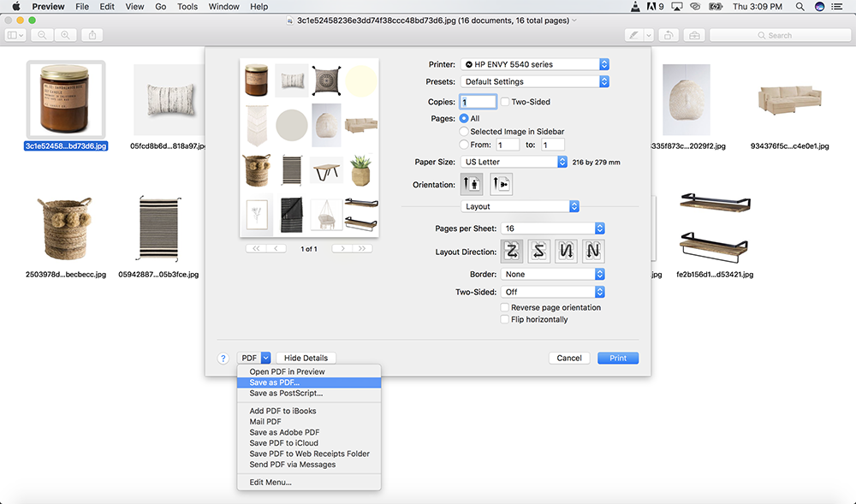Choose Add PDF to iBooks
The height and width of the screenshot is (504, 856).
(309, 412)
